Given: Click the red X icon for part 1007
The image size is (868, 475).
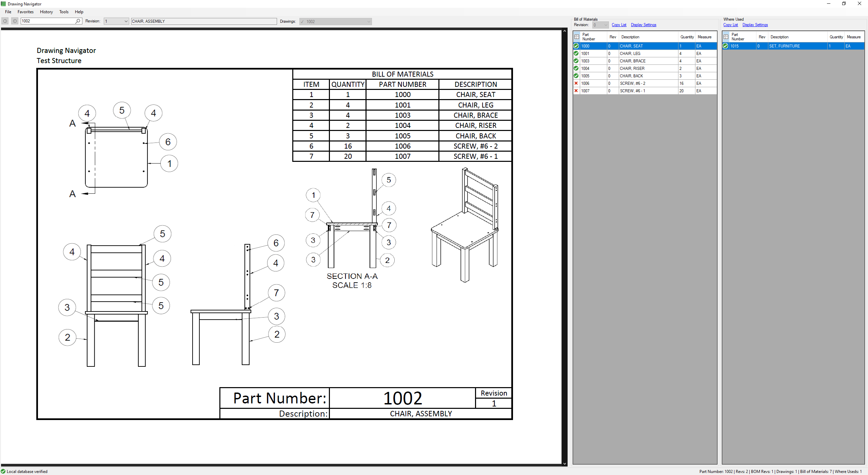Looking at the screenshot, I should 576,91.
